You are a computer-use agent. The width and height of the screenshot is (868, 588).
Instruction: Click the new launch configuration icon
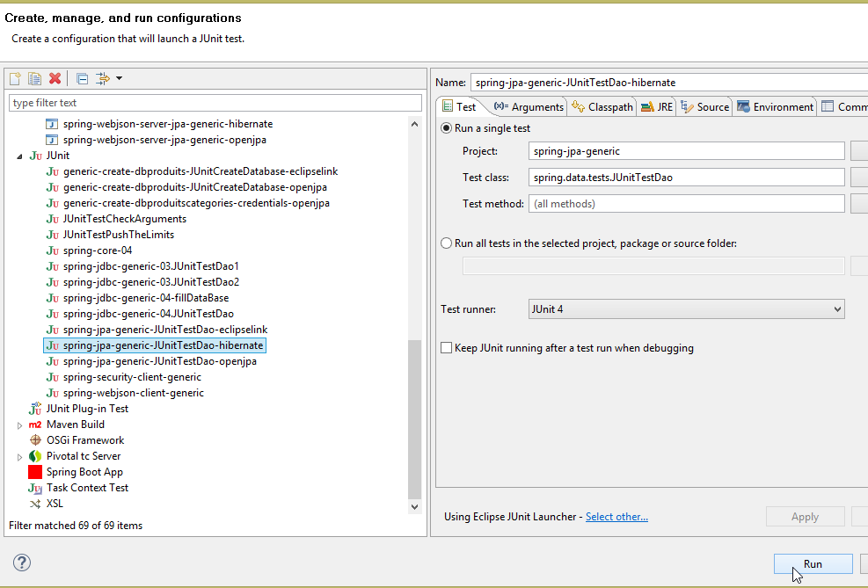pyautogui.click(x=15, y=79)
